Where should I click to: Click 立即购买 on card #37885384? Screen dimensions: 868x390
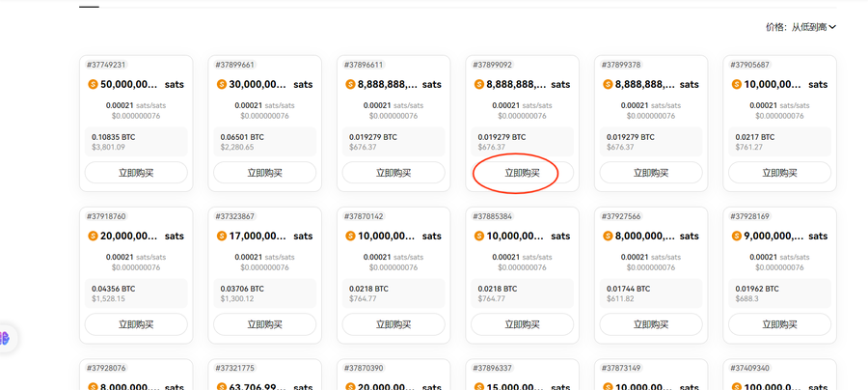(522, 324)
